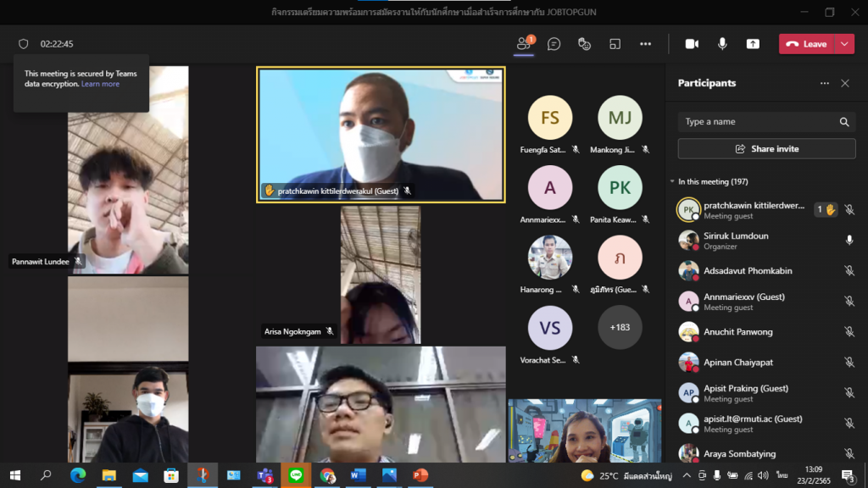Open the meeting chat icon
Image resolution: width=868 pixels, height=488 pixels.
(554, 44)
